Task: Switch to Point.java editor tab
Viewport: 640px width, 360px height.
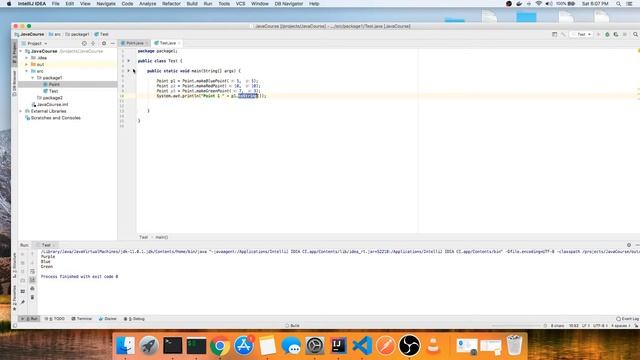Action: click(x=134, y=43)
